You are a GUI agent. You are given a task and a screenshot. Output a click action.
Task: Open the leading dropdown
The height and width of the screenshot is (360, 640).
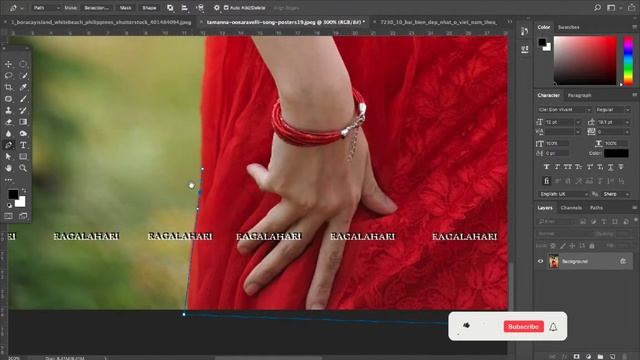(627, 122)
